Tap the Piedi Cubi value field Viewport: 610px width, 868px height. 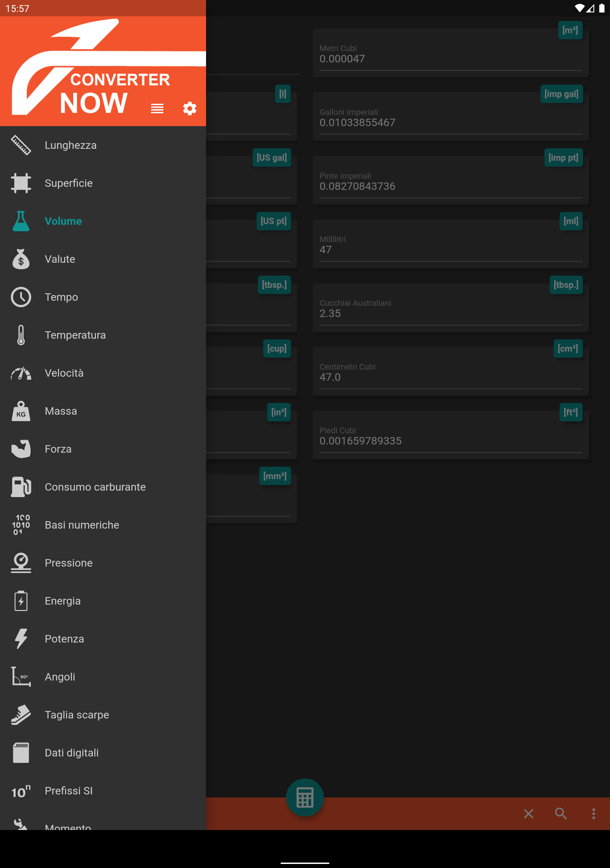[x=450, y=441]
